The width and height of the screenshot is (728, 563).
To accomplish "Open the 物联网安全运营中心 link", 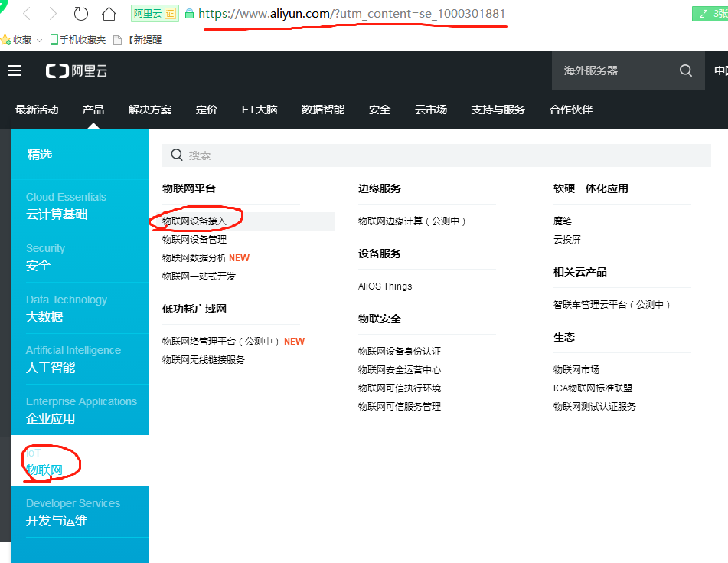I will tap(400, 370).
